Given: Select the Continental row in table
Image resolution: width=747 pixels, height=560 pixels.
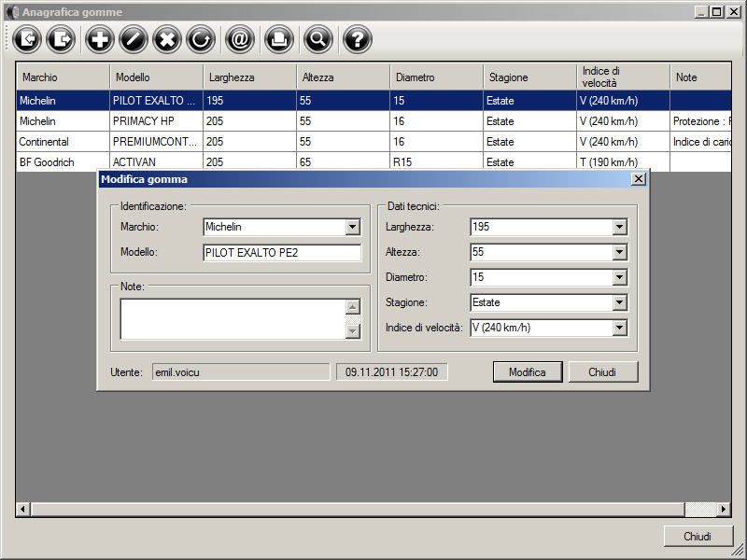Looking at the screenshot, I should coord(374,142).
